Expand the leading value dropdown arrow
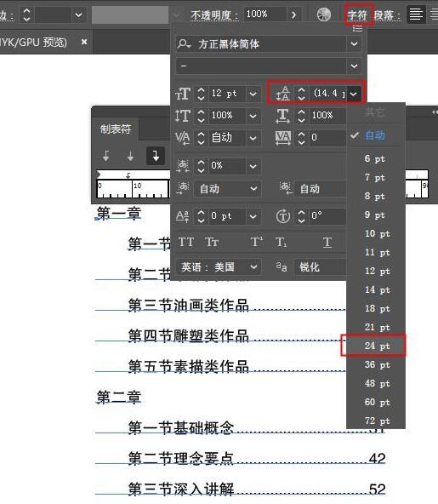This screenshot has height=504, width=438. [354, 94]
